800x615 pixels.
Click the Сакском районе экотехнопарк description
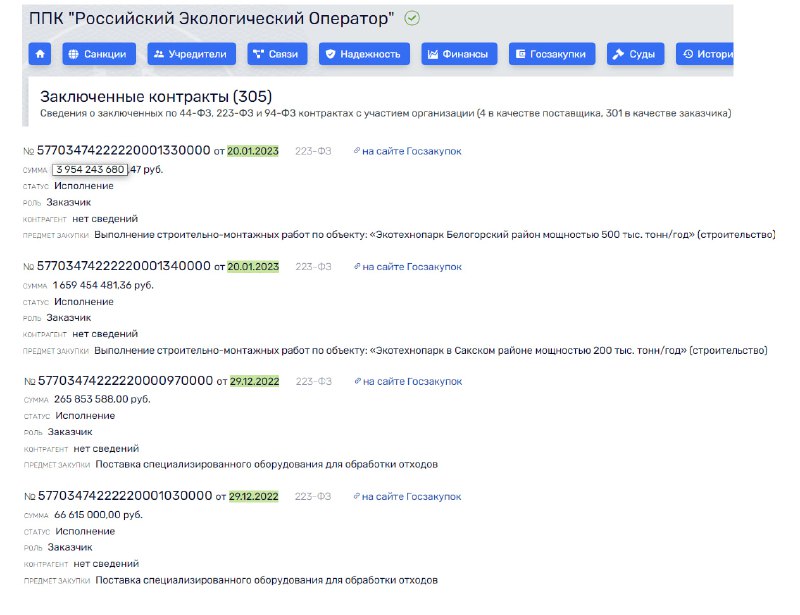(x=431, y=351)
